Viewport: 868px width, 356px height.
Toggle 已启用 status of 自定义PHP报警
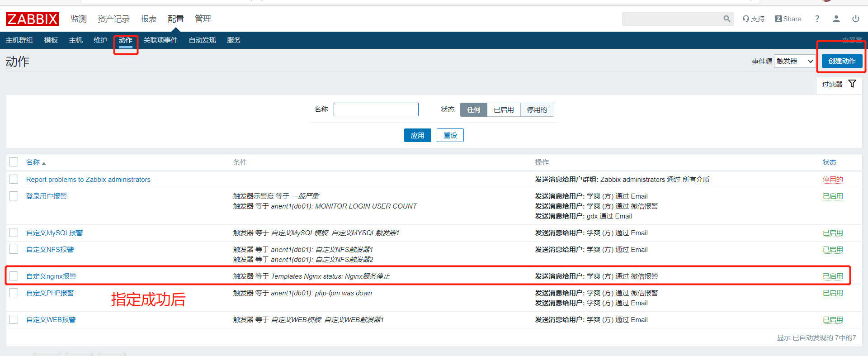coord(833,293)
